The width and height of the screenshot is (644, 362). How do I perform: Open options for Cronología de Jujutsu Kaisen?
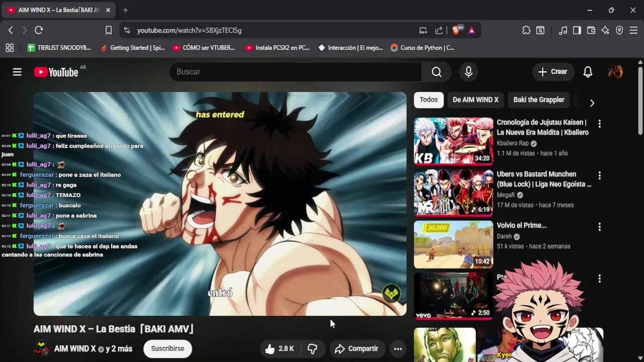599,123
